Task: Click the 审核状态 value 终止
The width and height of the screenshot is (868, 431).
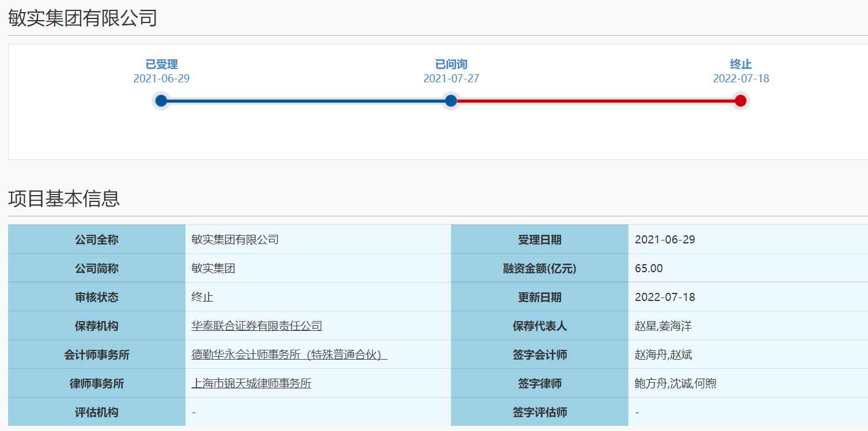Action: [203, 297]
